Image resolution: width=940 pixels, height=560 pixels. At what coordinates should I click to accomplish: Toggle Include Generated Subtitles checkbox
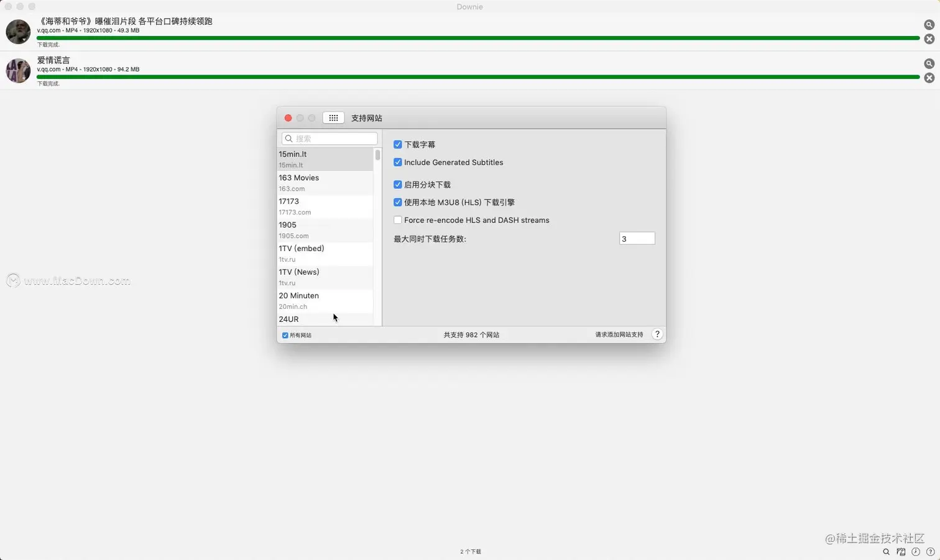pyautogui.click(x=397, y=162)
